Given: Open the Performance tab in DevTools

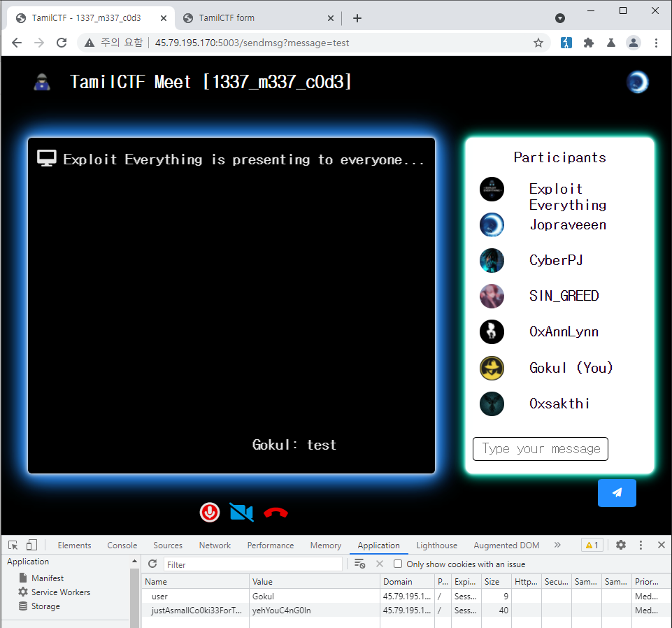Looking at the screenshot, I should 271,545.
